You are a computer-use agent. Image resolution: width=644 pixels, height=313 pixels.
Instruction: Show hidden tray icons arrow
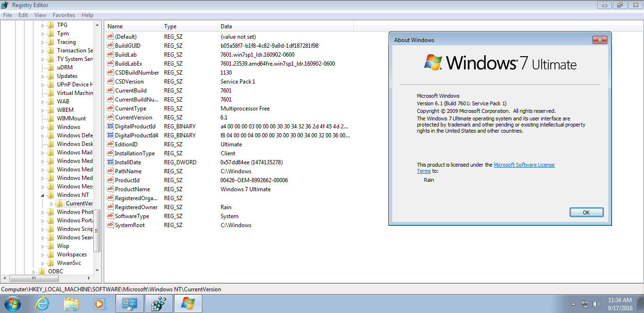pyautogui.click(x=573, y=304)
